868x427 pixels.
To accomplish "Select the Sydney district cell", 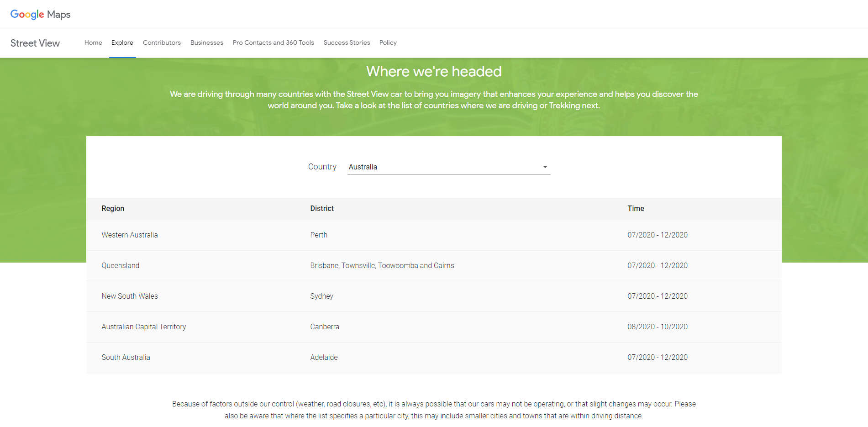I will pyautogui.click(x=322, y=296).
